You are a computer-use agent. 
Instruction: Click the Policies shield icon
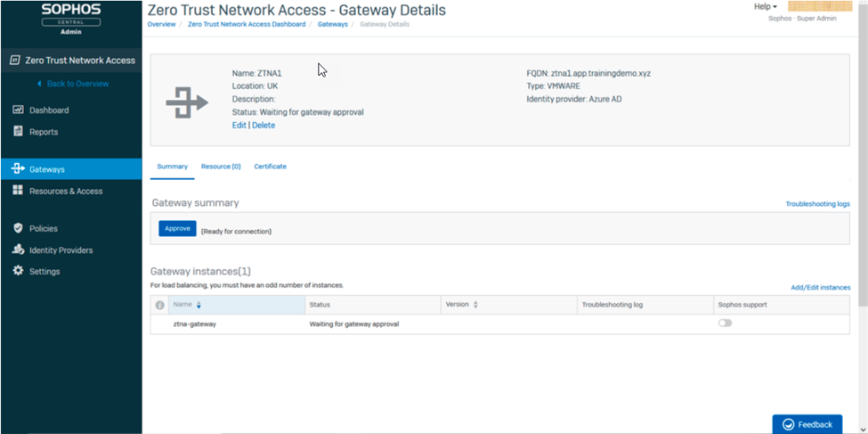pyautogui.click(x=19, y=228)
